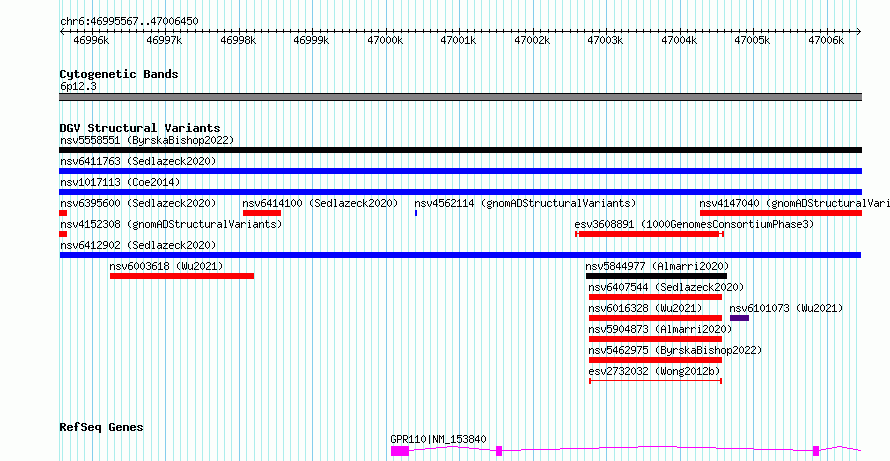Select the nsv6003618 red bar
This screenshot has width=890, height=461.
[182, 276]
